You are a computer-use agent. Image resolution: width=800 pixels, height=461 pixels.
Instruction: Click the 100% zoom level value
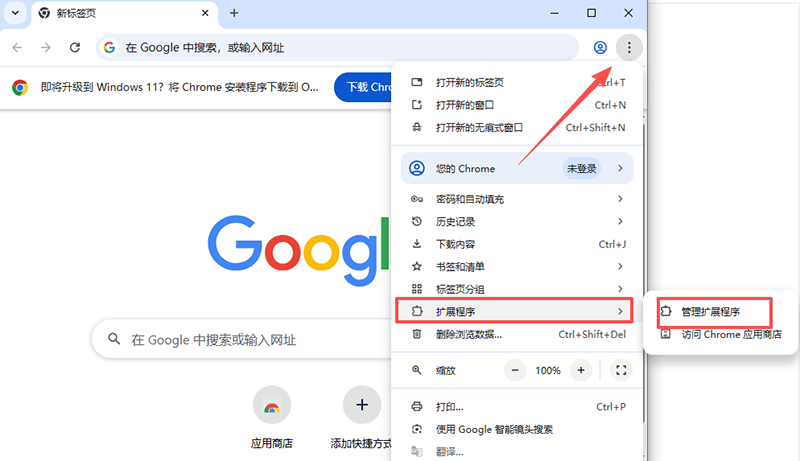pyautogui.click(x=547, y=371)
